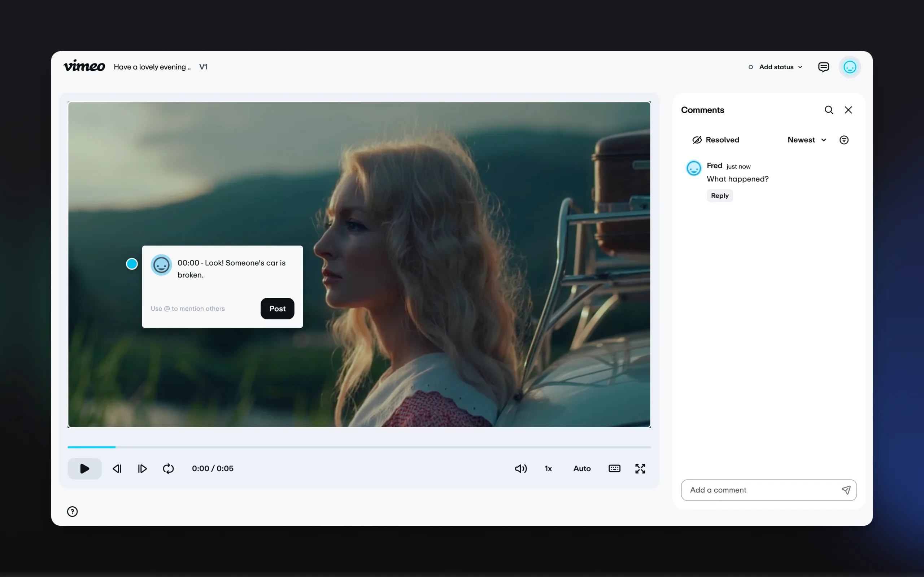This screenshot has width=924, height=577.
Task: Select the V1 version label
Action: pyautogui.click(x=203, y=67)
